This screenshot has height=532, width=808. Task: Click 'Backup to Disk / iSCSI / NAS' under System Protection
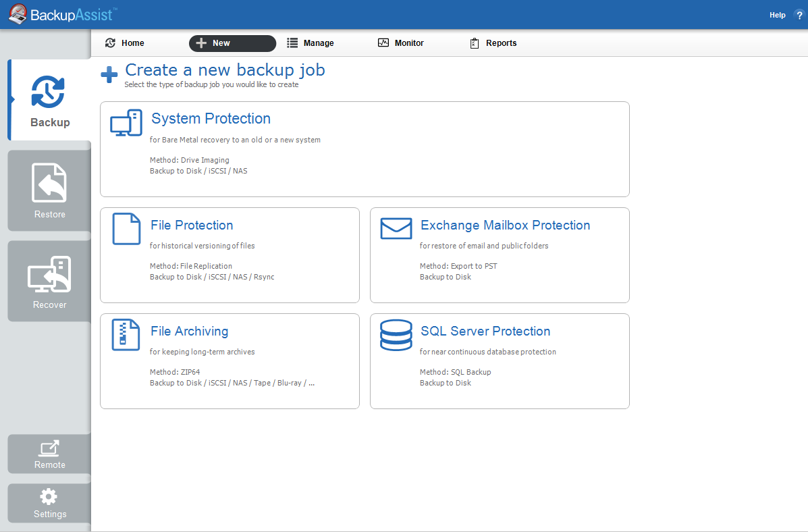198,171
